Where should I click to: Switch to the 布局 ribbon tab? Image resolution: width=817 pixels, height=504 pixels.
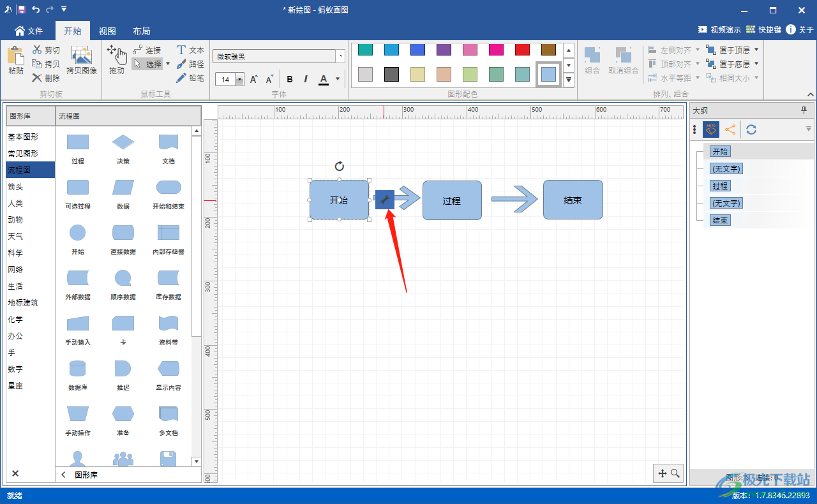(x=142, y=31)
